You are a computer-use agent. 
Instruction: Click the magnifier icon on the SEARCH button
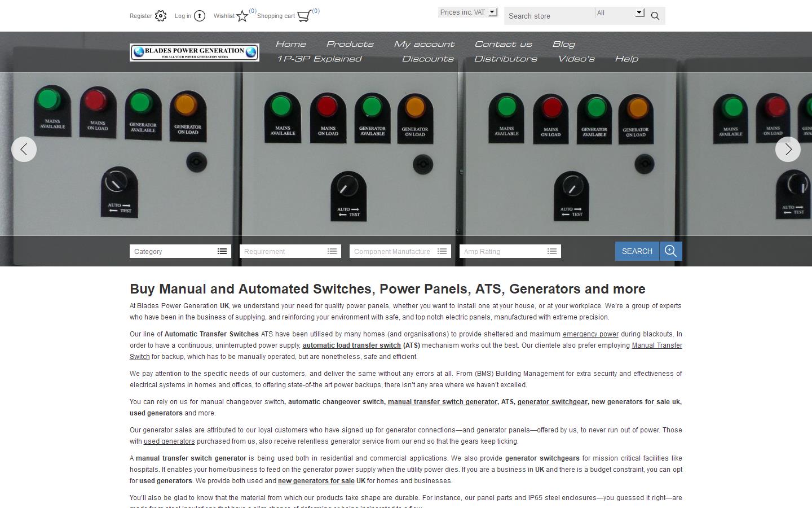tap(670, 251)
